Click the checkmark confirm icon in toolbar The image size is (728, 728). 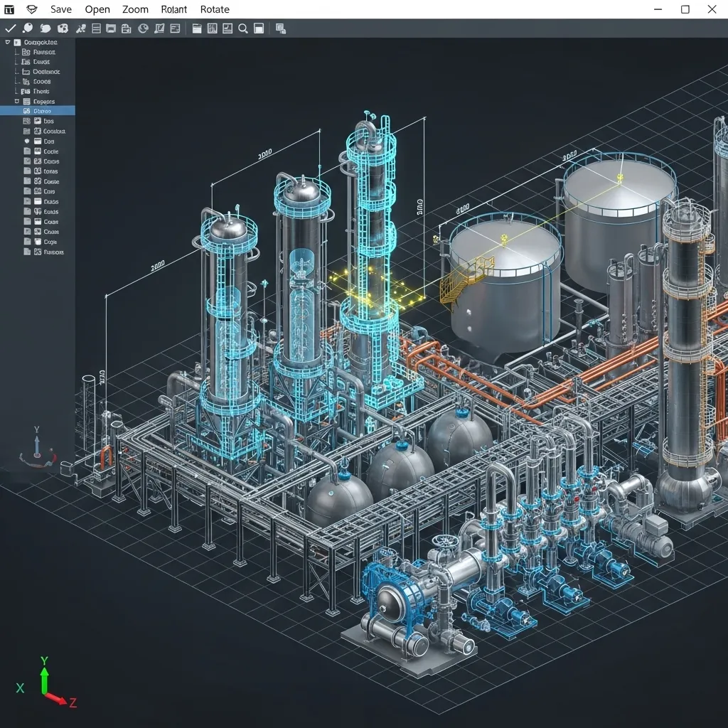10,28
